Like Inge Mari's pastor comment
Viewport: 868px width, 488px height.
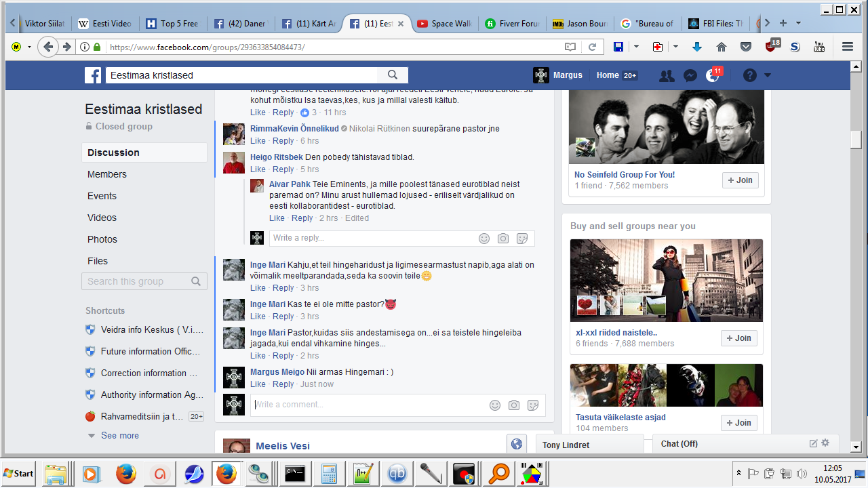coord(258,317)
